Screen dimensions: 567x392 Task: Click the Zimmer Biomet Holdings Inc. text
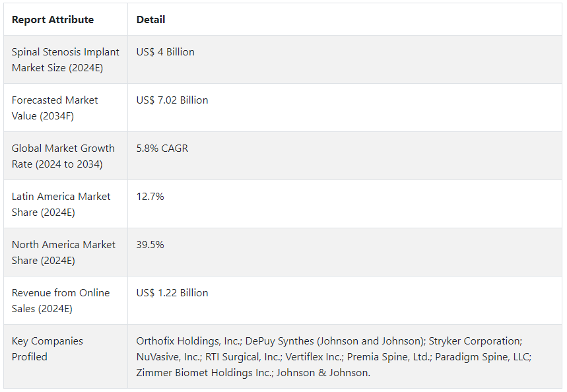[x=205, y=373]
